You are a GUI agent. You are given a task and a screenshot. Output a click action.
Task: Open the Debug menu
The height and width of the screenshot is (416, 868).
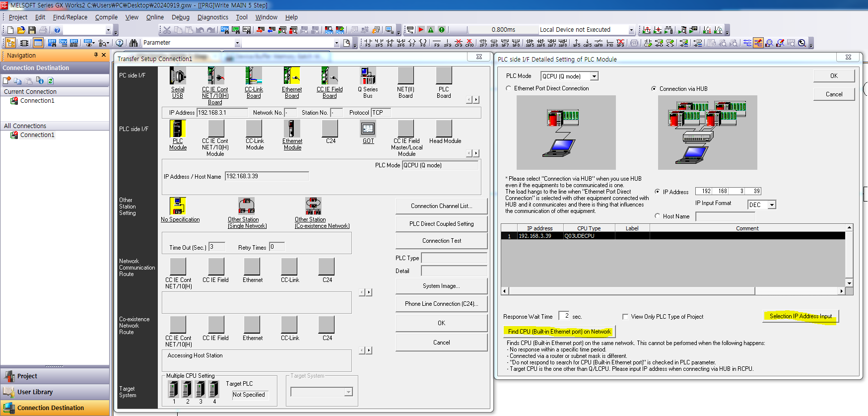pyautogui.click(x=181, y=17)
